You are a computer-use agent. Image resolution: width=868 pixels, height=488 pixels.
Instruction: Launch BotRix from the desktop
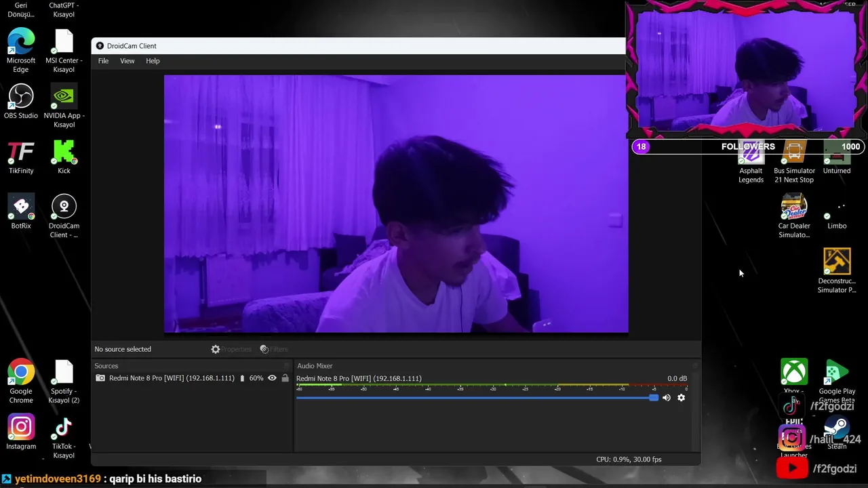point(21,212)
